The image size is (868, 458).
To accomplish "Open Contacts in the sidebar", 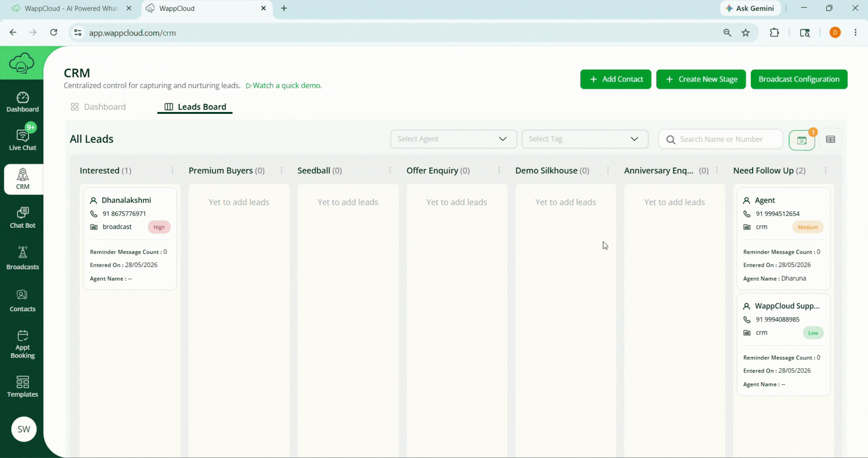I will tap(23, 301).
